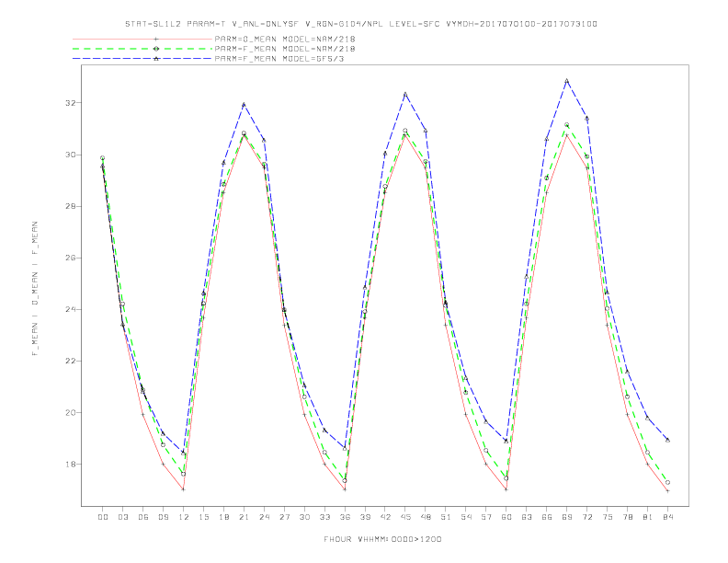Click x-axis forecast hour label 27
This screenshot has width=728, height=563.
click(x=284, y=517)
